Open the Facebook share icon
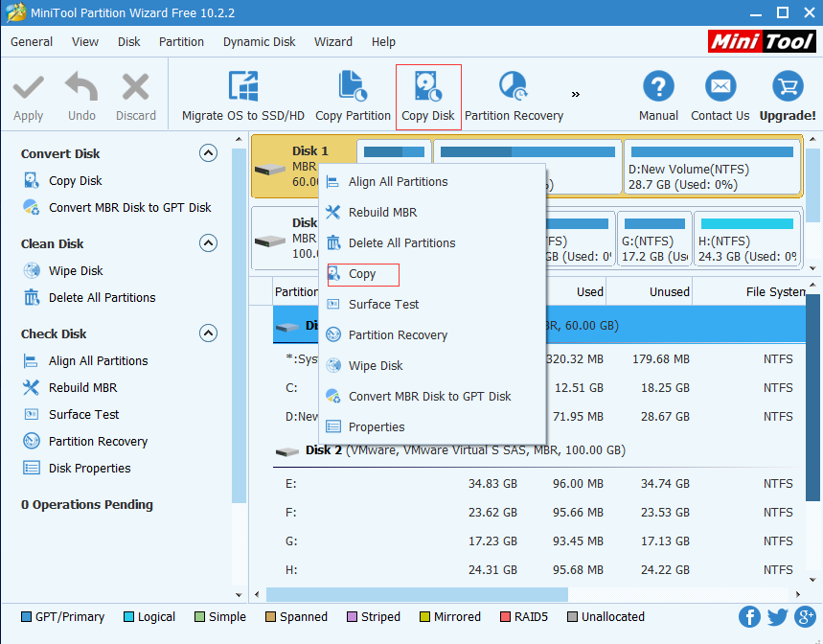 point(749,617)
